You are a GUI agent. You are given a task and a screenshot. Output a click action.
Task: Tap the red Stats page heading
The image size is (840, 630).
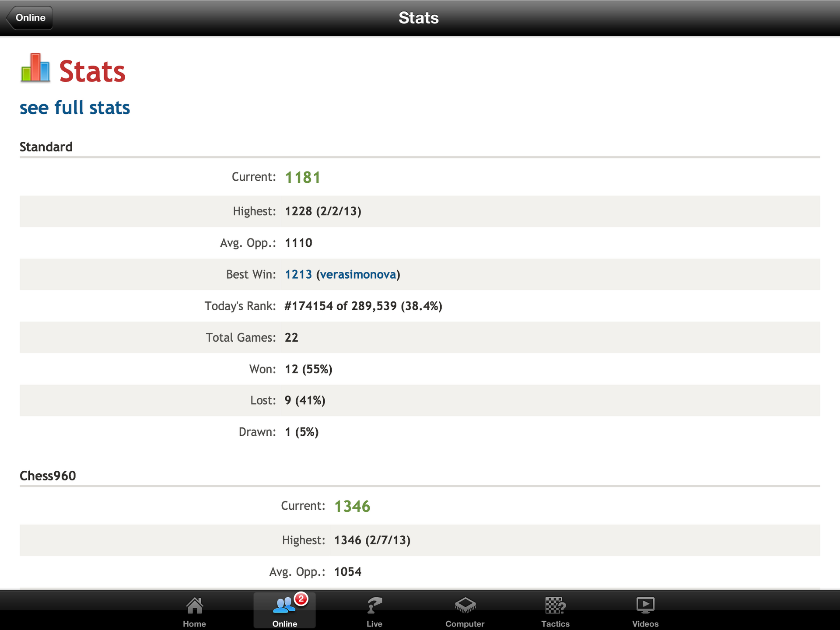(92, 72)
